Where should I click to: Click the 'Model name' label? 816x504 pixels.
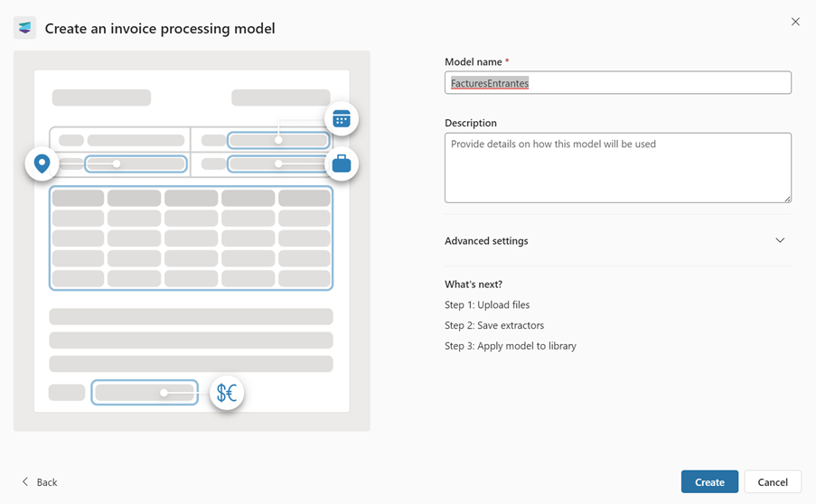click(473, 62)
